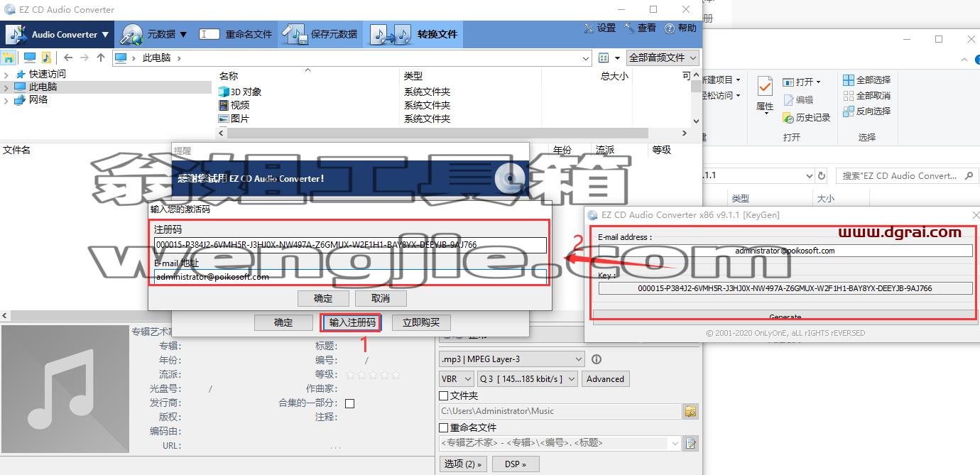Toggle the 合集的一部分 checkbox

[349, 403]
